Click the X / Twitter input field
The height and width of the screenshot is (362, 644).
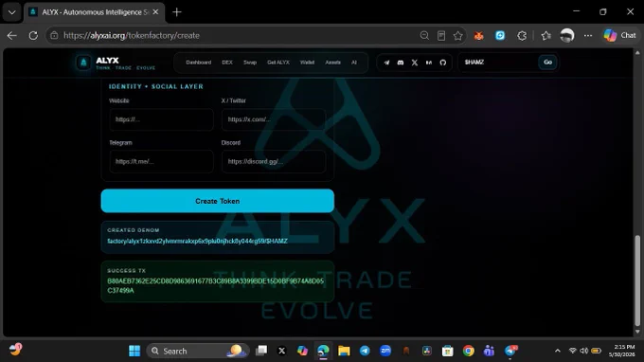274,119
